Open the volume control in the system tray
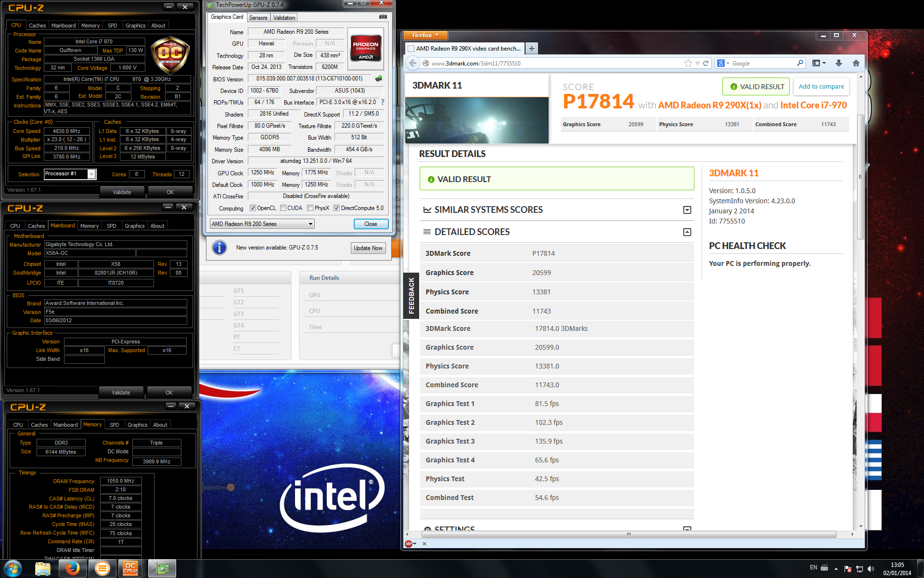Screen dimensions: 924x578 click(871, 568)
